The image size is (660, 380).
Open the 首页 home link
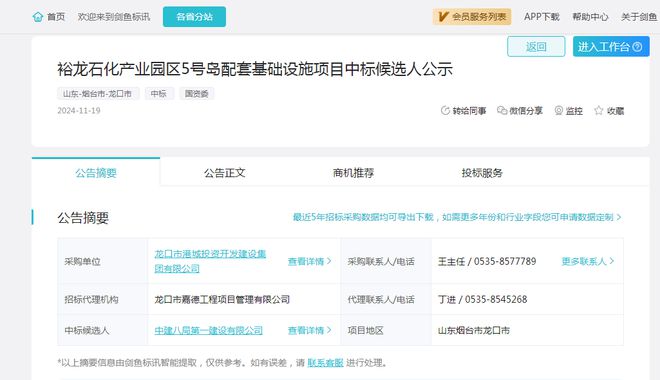[x=56, y=17]
